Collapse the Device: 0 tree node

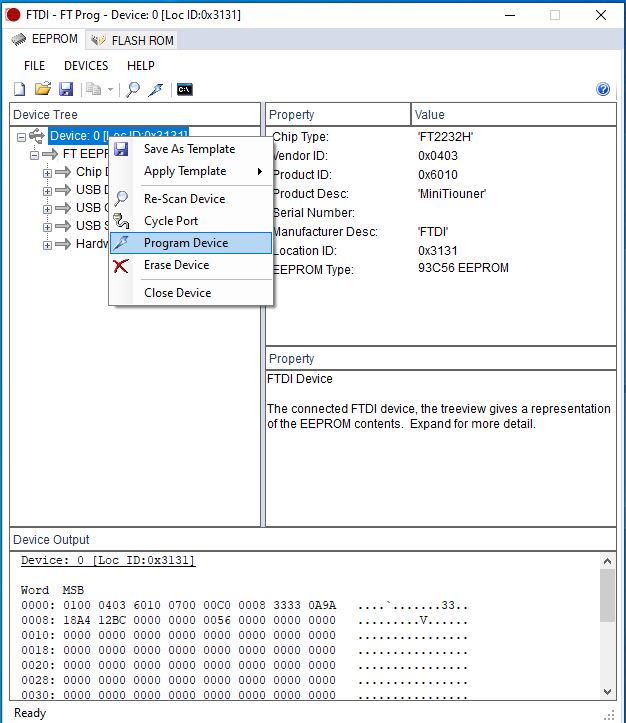[x=21, y=137]
